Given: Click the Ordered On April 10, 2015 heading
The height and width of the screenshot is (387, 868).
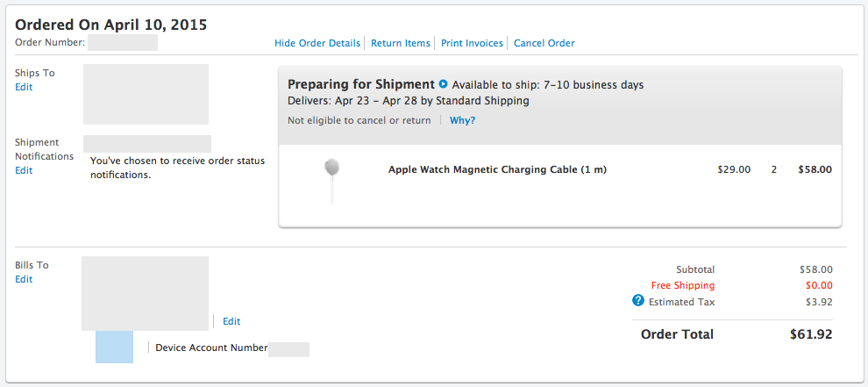Looking at the screenshot, I should (x=111, y=25).
